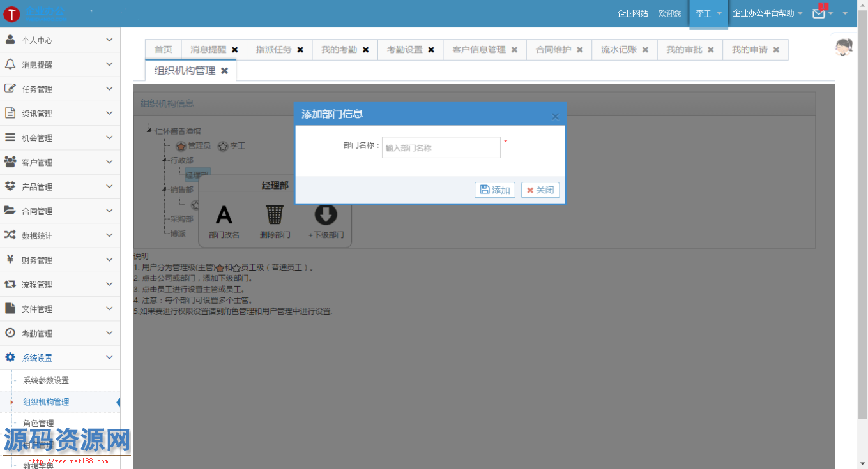Screen dimensions: 868x469
Task: Click the 部门名称 input field
Action: pos(441,147)
